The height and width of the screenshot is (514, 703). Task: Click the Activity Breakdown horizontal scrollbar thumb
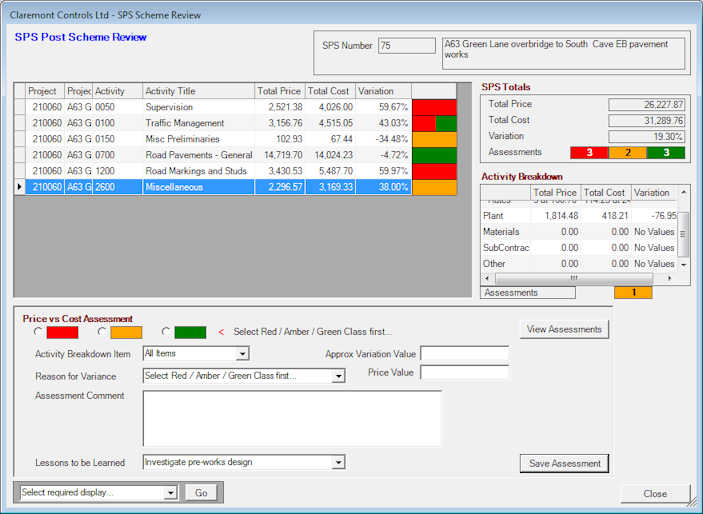[x=574, y=279]
